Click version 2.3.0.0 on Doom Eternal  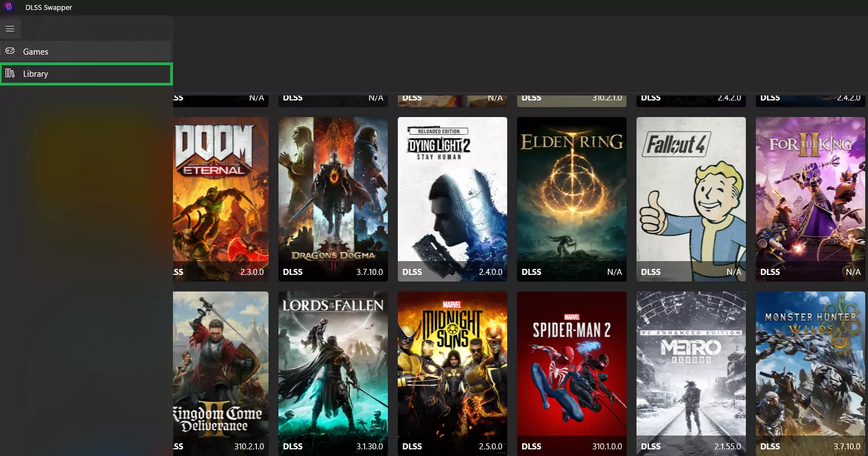pos(252,272)
